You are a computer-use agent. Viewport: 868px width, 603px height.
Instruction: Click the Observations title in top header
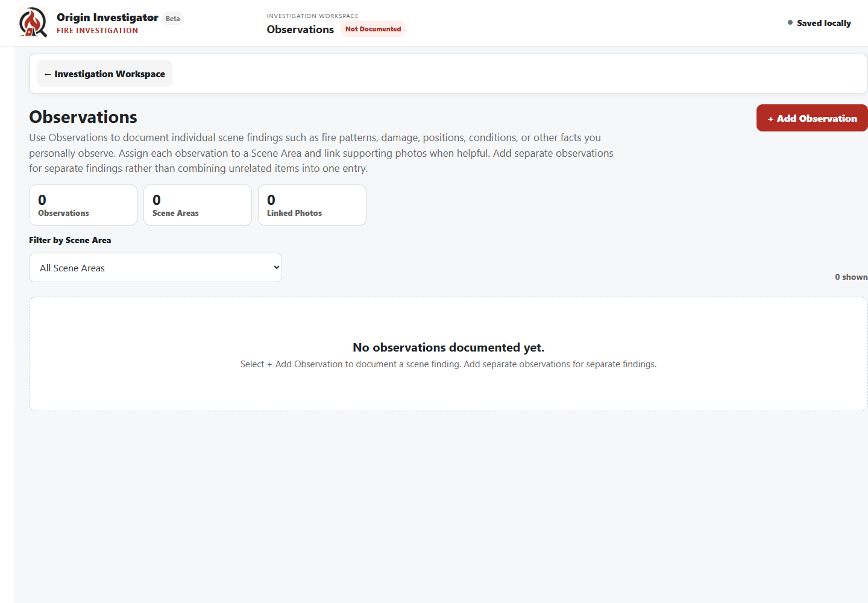click(300, 30)
